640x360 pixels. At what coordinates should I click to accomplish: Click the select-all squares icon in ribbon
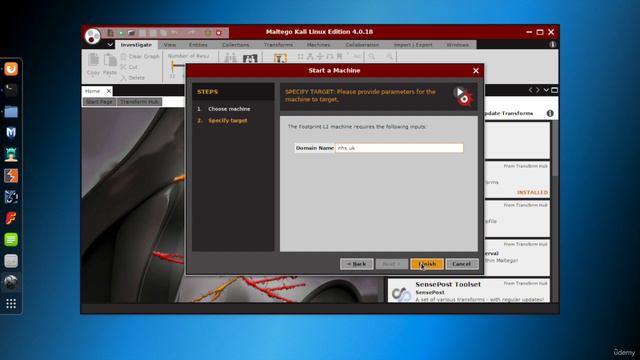(300, 56)
